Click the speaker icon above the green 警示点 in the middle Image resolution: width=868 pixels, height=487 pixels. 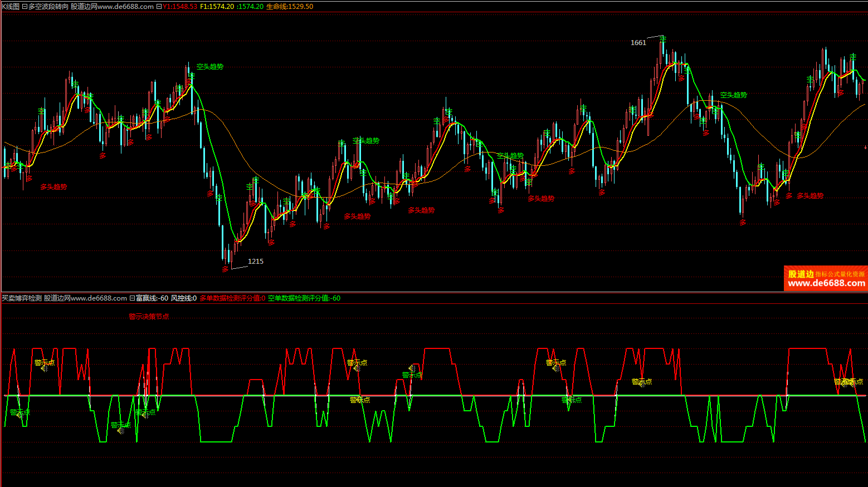(x=412, y=368)
